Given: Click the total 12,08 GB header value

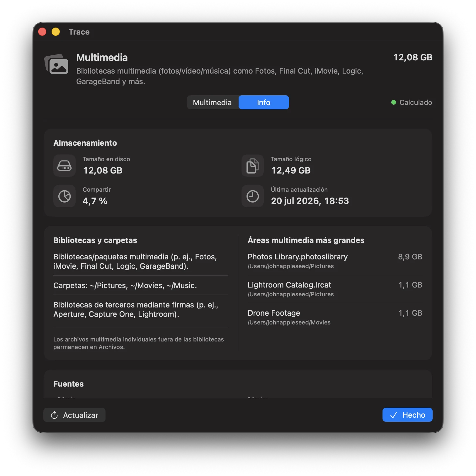Looking at the screenshot, I should click(413, 57).
